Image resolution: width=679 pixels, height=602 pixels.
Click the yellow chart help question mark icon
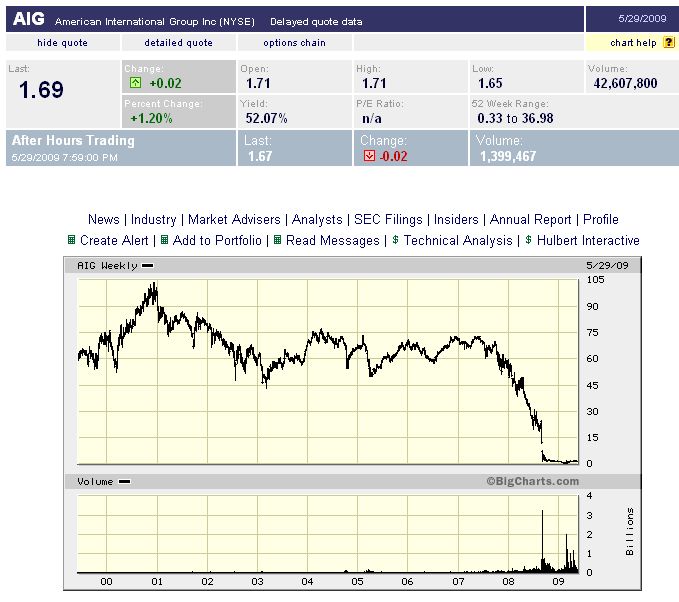pyautogui.click(x=669, y=43)
